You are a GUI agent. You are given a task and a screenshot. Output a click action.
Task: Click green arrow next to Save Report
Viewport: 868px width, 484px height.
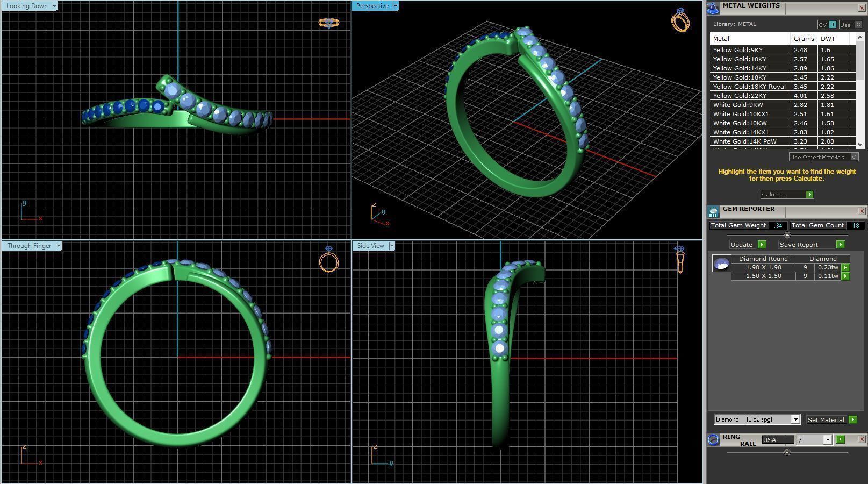pyautogui.click(x=840, y=245)
